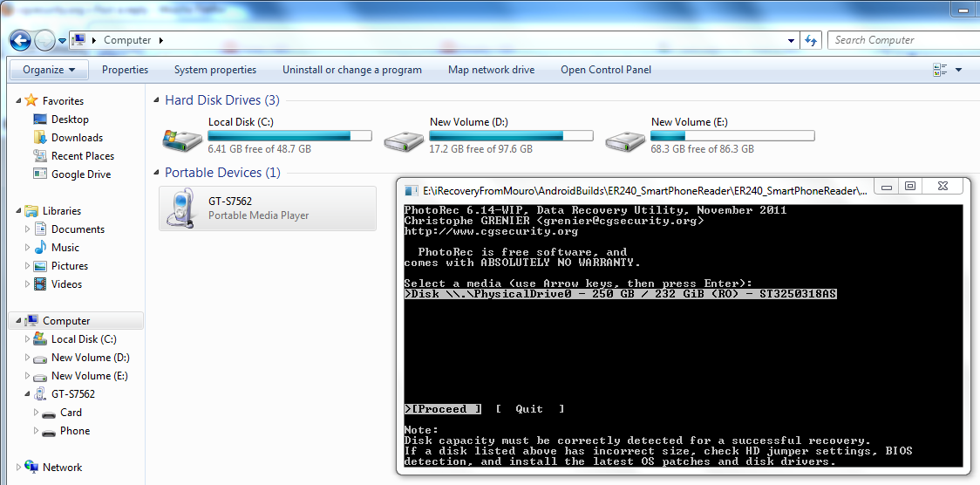Open the address bar history dropdown
This screenshot has height=485, width=980.
[x=792, y=40]
